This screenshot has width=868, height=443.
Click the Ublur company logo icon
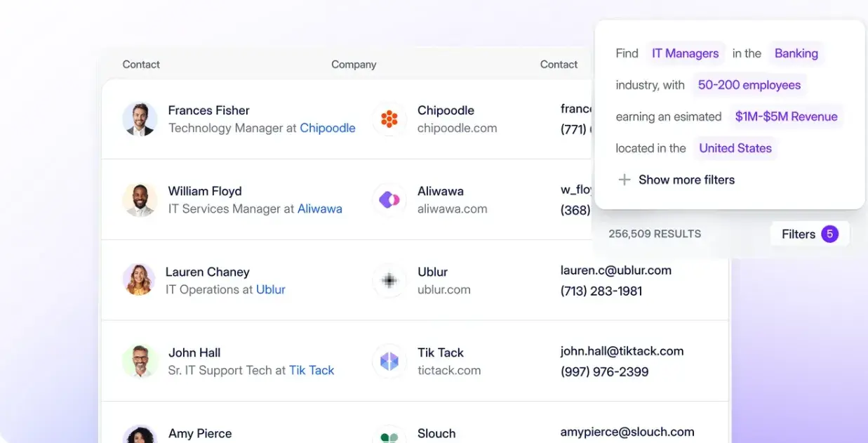coord(389,280)
